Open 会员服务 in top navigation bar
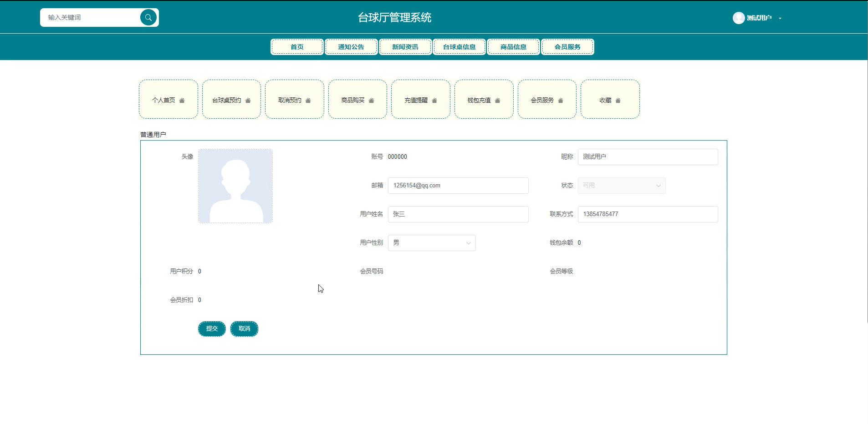The height and width of the screenshot is (424, 868). click(x=567, y=47)
